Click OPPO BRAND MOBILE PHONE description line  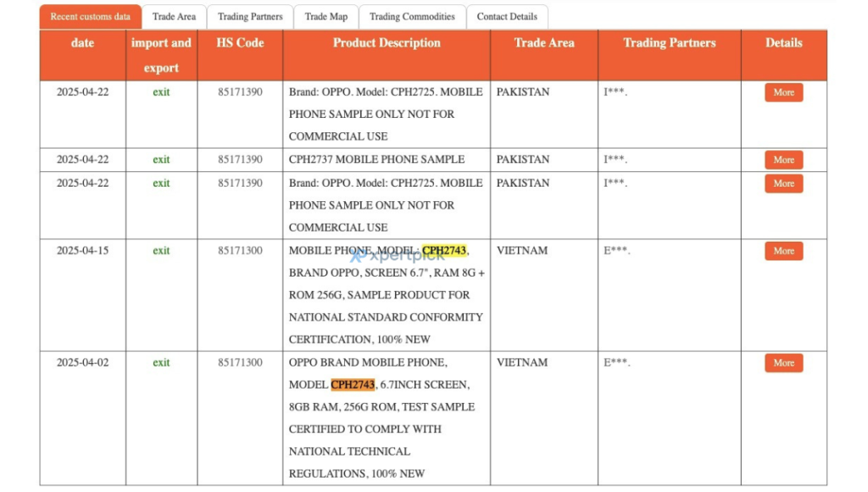[368, 362]
